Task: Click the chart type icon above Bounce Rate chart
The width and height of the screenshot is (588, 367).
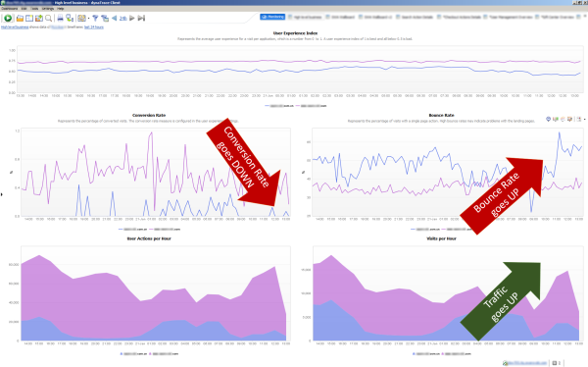Action: tap(556, 119)
